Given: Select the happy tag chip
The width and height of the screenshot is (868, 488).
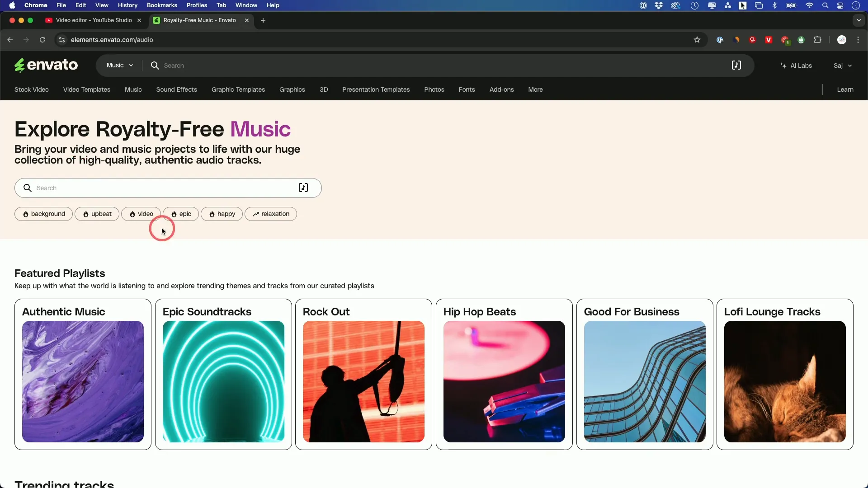Looking at the screenshot, I should pyautogui.click(x=222, y=214).
